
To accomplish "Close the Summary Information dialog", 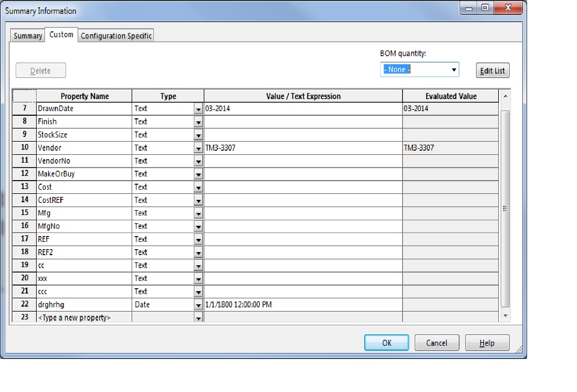I will [x=508, y=7].
